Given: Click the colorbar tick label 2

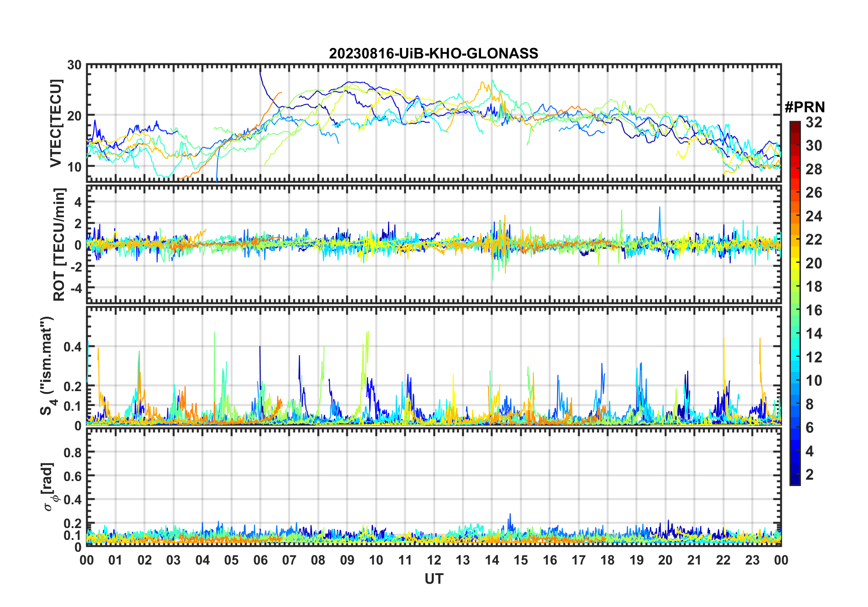Looking at the screenshot, I should point(810,475).
